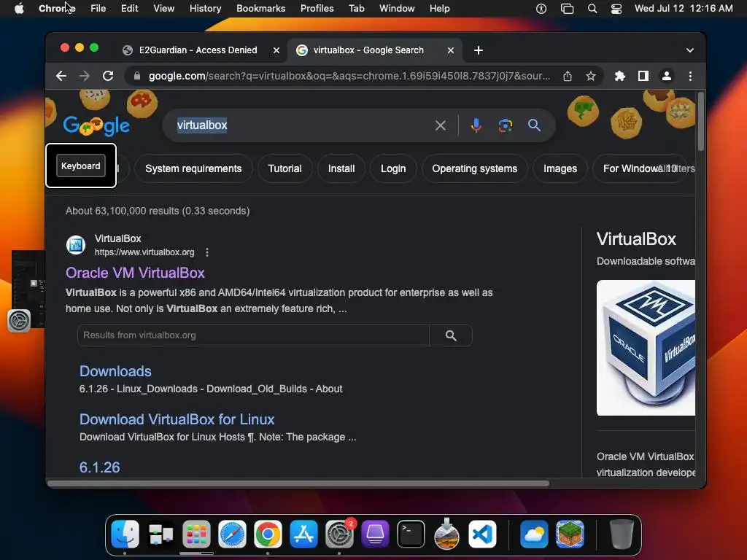This screenshot has width=747, height=560.
Task: Reload the current page
Action: [108, 76]
